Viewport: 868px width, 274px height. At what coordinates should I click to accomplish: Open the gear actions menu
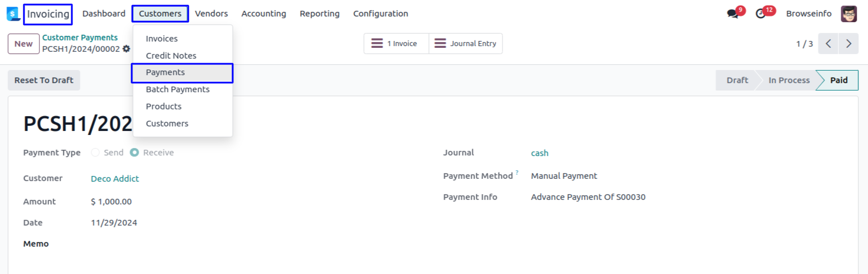127,49
